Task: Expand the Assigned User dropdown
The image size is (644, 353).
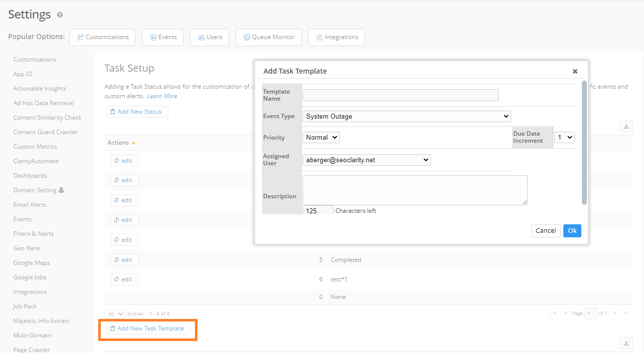Action: pos(366,160)
